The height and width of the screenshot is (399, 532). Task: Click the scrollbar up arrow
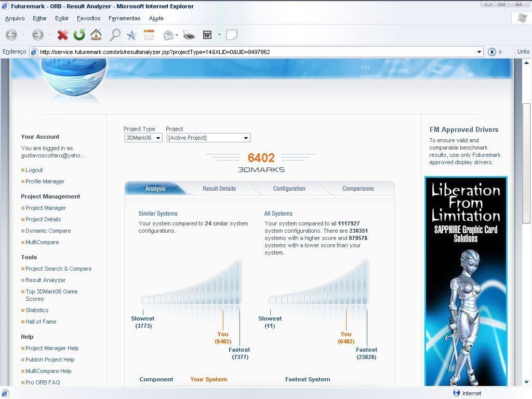526,63
